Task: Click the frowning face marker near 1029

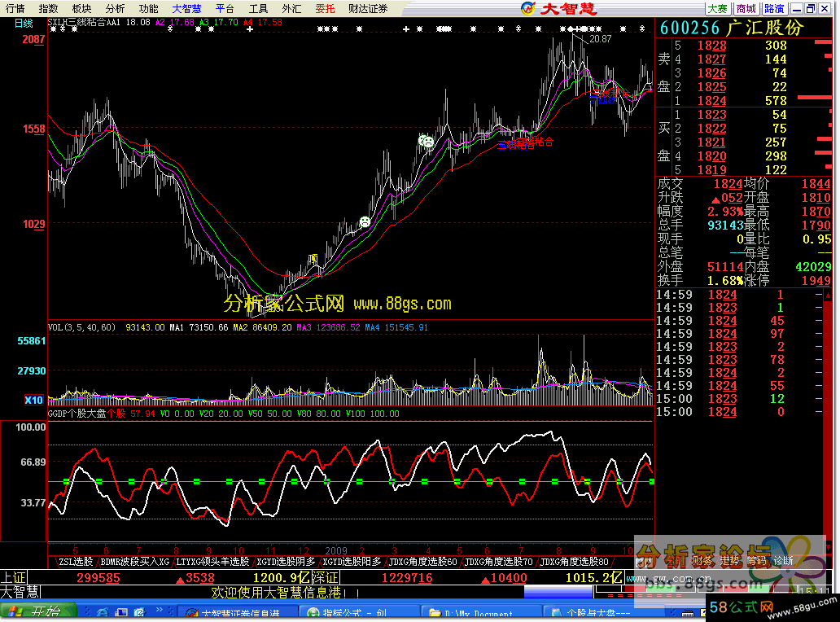Action: click(x=365, y=221)
